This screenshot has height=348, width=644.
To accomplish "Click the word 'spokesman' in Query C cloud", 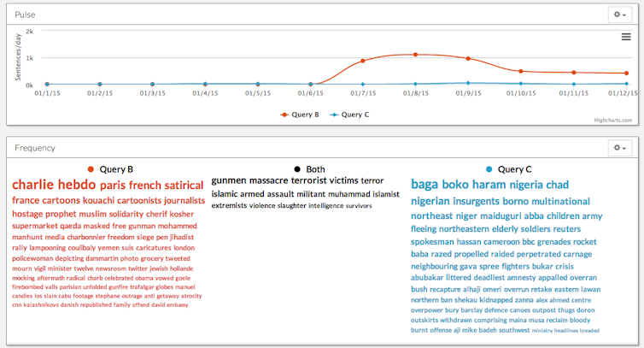I will click(x=432, y=242).
